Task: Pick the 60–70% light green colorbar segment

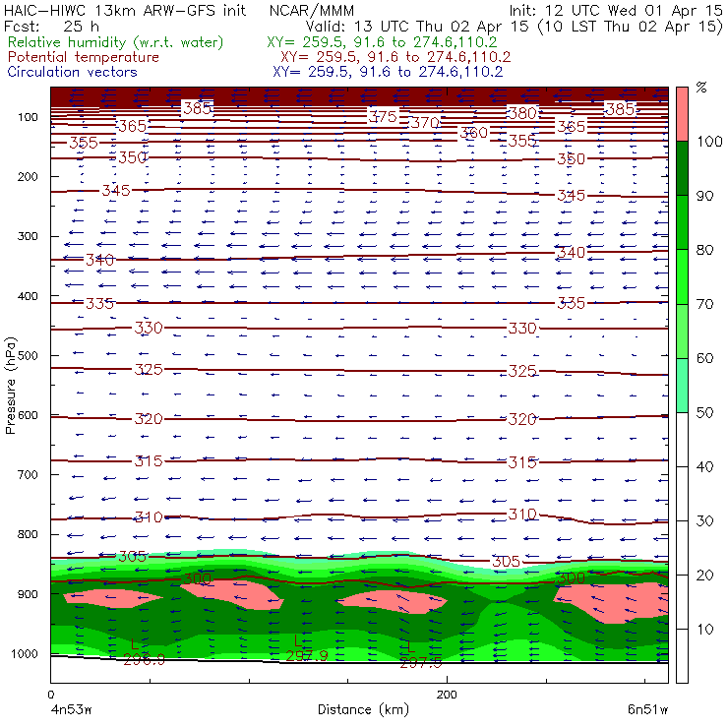Action: pos(682,331)
